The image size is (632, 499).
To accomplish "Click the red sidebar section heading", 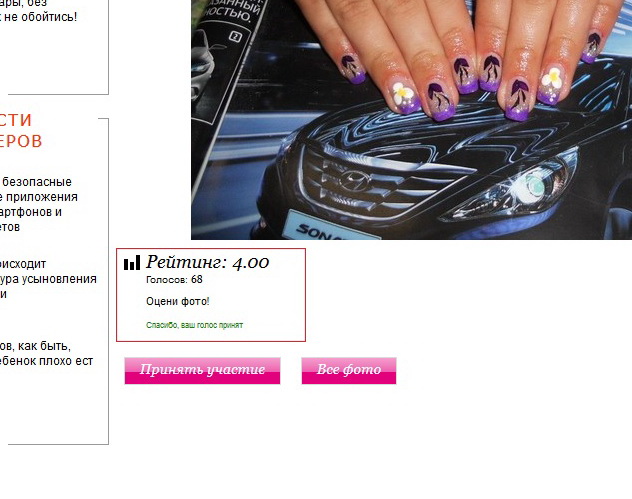I will (x=21, y=131).
